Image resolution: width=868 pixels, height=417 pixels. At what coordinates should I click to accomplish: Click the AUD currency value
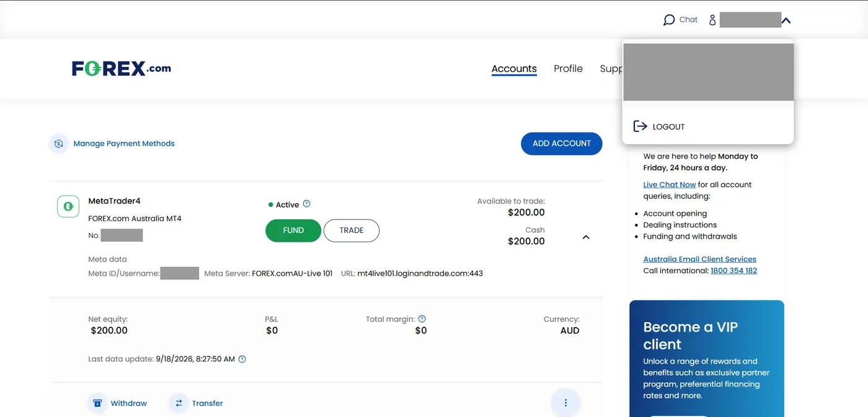click(570, 331)
